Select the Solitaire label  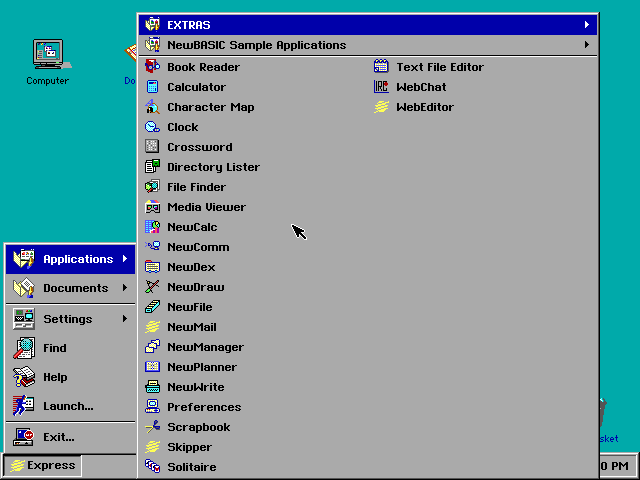[191, 467]
